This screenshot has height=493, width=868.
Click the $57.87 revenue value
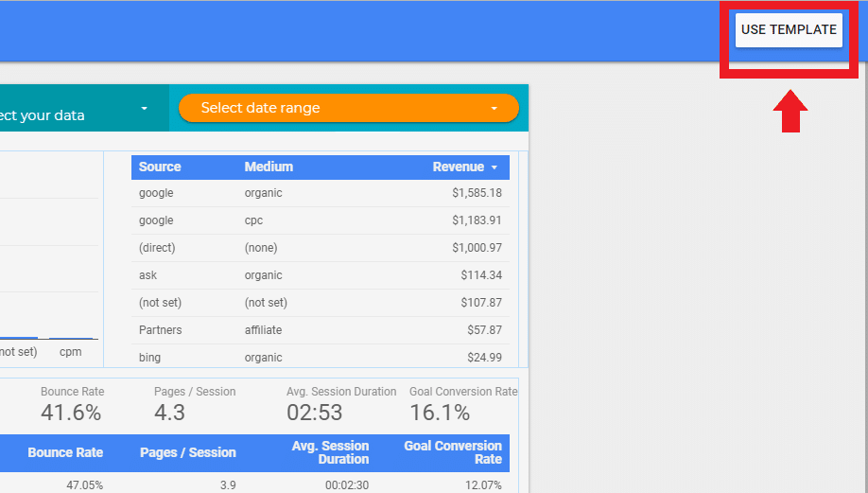point(484,330)
